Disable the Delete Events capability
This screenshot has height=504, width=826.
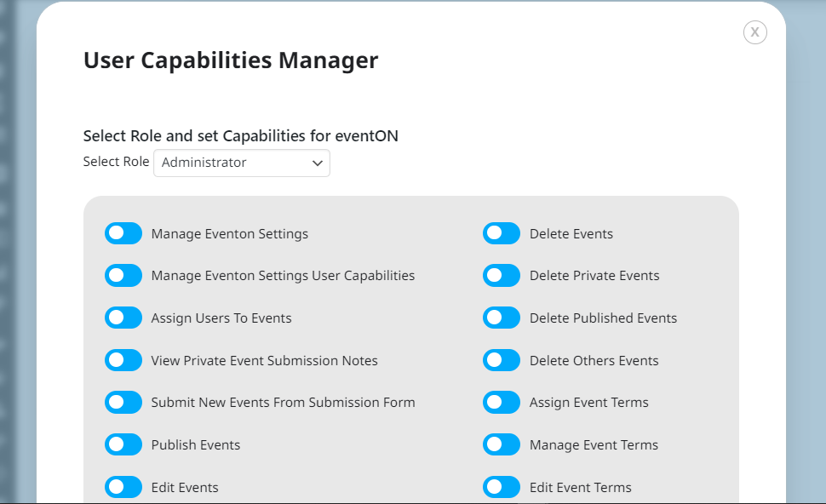pos(502,233)
